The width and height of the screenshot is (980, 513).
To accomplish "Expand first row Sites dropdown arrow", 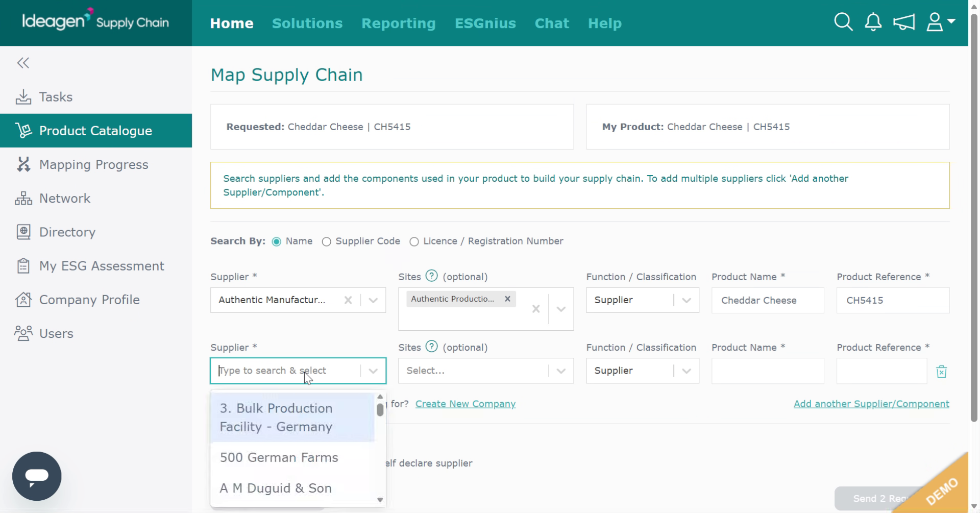I will pyautogui.click(x=561, y=309).
